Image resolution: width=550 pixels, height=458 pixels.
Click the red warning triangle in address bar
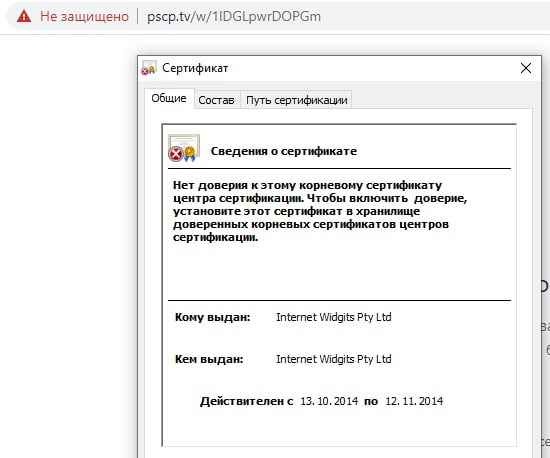pyautogui.click(x=24, y=16)
